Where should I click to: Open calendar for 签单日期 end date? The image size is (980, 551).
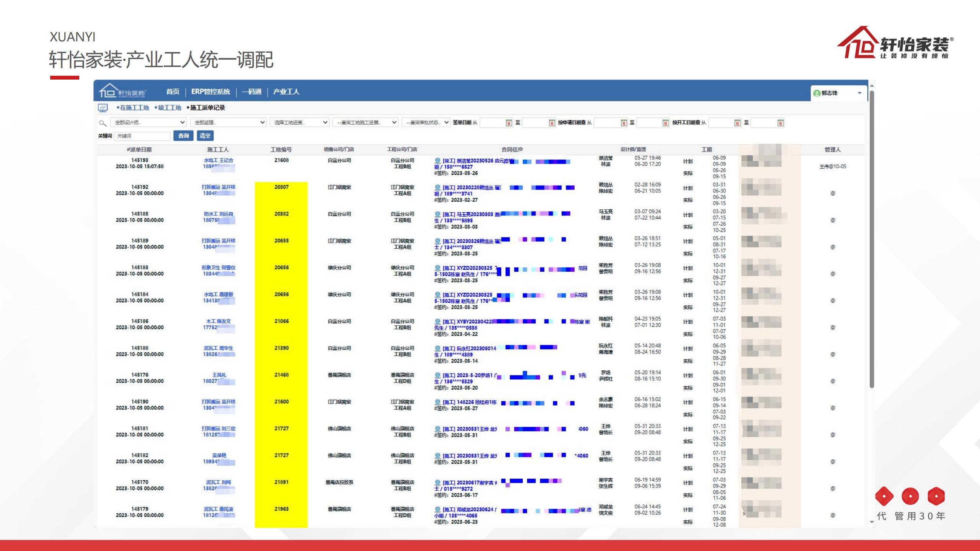pos(552,123)
